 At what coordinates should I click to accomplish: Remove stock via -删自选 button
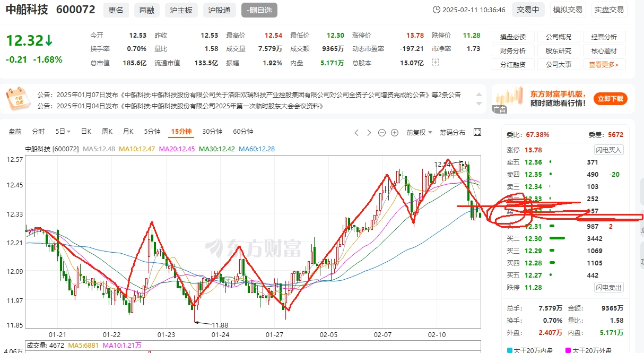point(259,10)
